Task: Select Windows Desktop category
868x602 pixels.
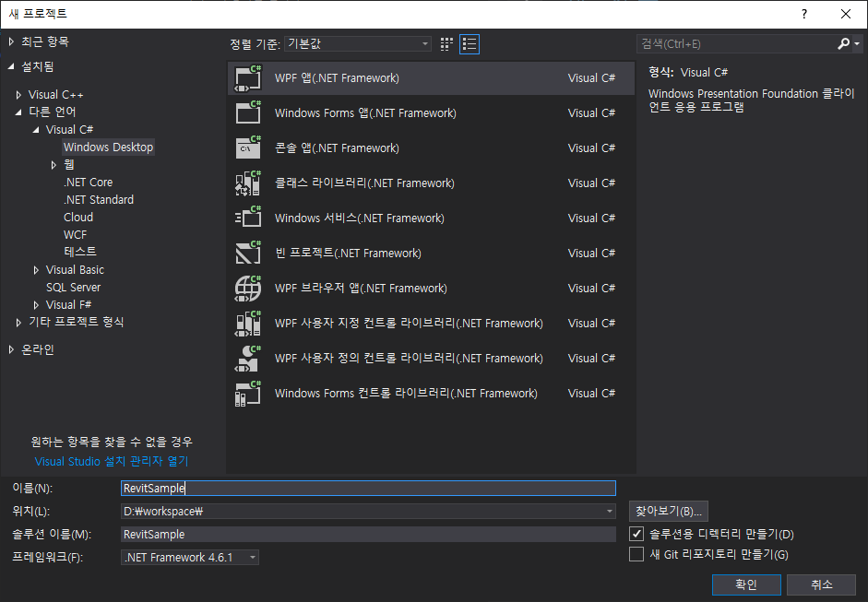Action: [x=108, y=148]
